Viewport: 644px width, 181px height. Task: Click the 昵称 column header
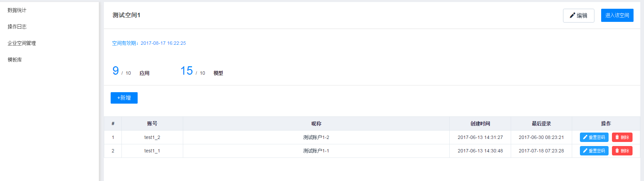316,123
